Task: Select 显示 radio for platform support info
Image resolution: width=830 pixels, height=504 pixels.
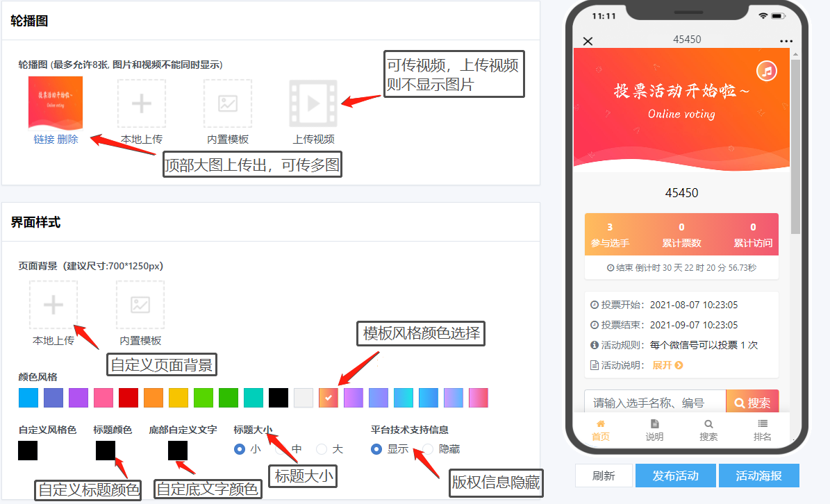Action: point(376,449)
